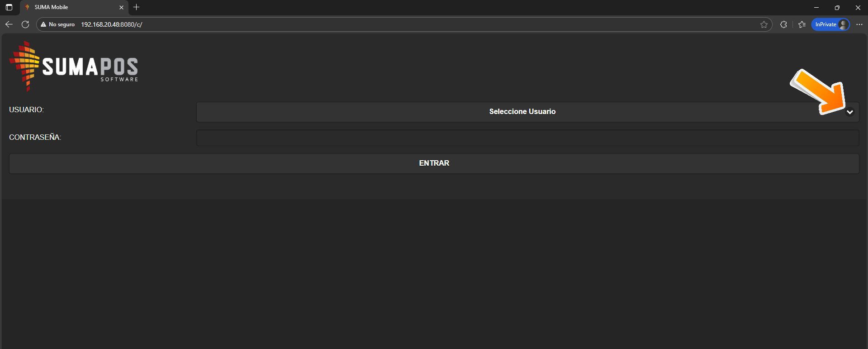868x349 pixels.
Task: Open the browser Settings and more menu
Action: [859, 24]
